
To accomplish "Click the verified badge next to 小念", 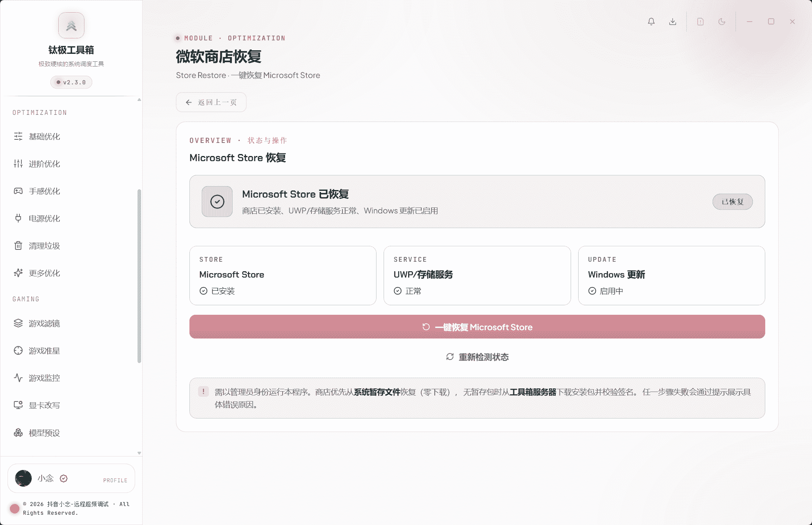I will point(63,478).
